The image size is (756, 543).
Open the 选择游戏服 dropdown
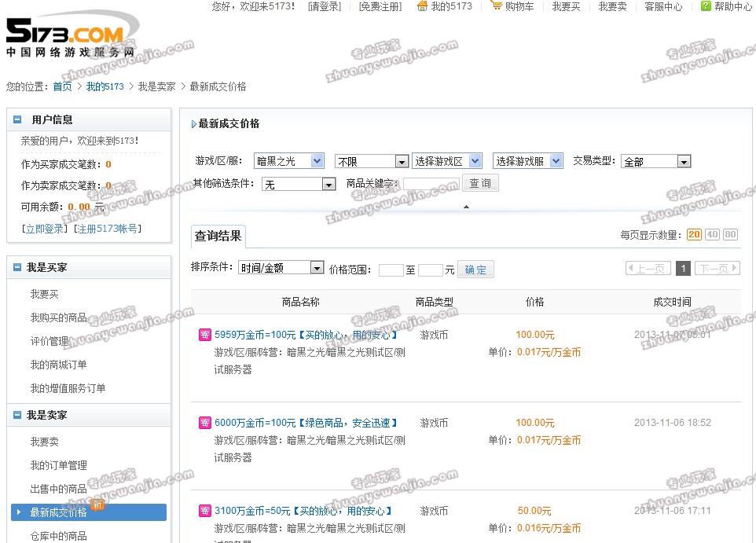(x=528, y=161)
